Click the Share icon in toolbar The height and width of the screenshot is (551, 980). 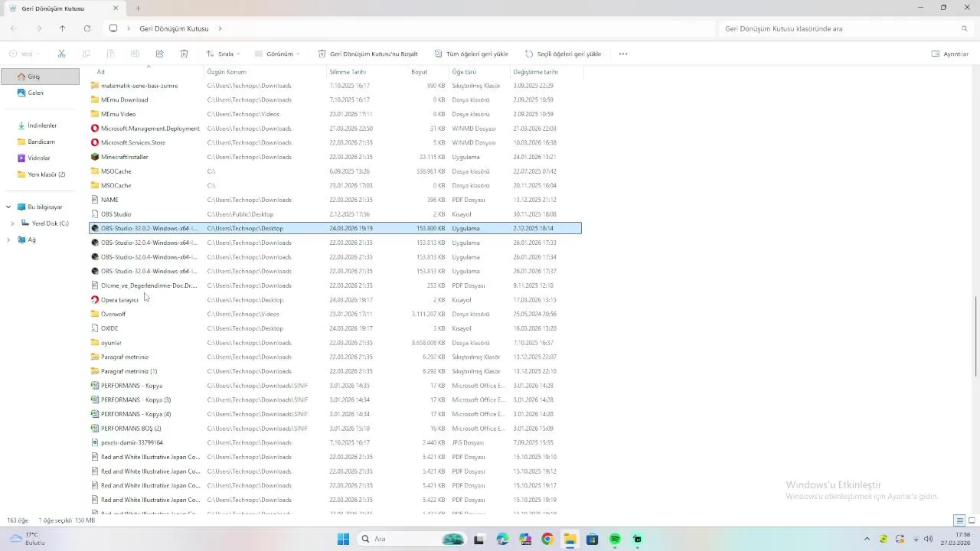click(x=159, y=54)
